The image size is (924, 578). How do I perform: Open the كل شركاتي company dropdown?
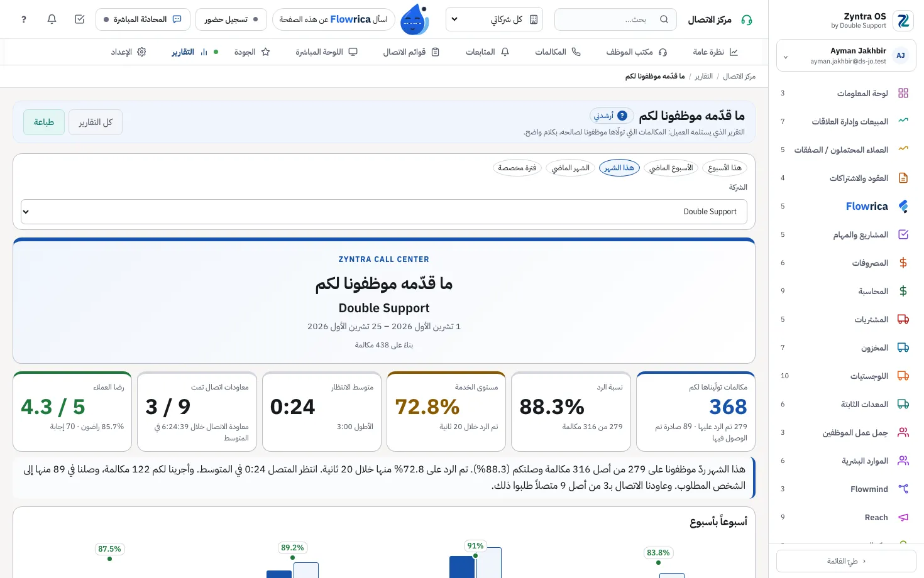[494, 19]
